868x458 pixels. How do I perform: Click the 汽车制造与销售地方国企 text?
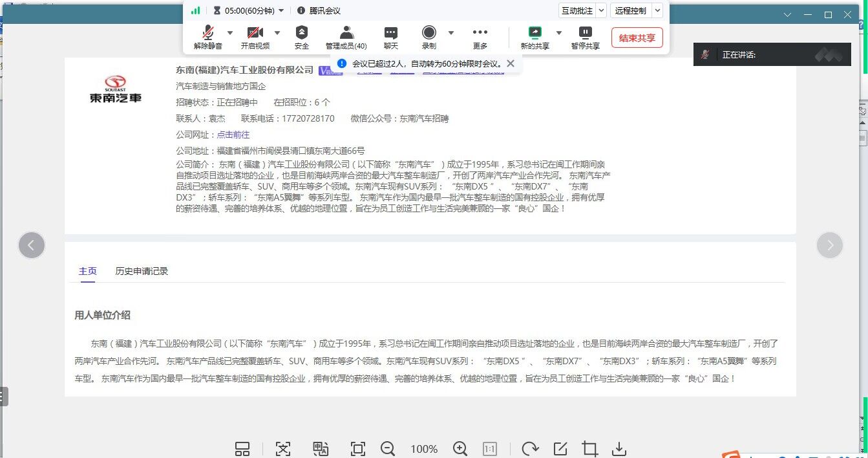(x=220, y=86)
